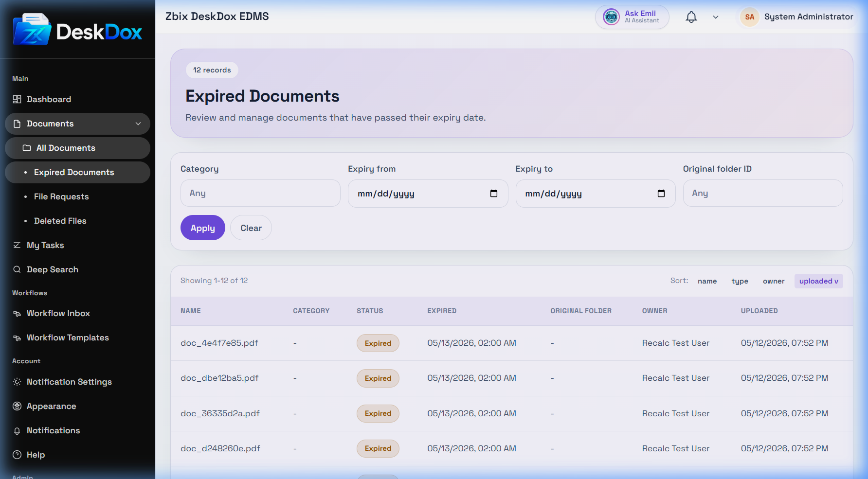Click doc_d248260e.pdf file name
This screenshot has height=479, width=868.
point(220,448)
